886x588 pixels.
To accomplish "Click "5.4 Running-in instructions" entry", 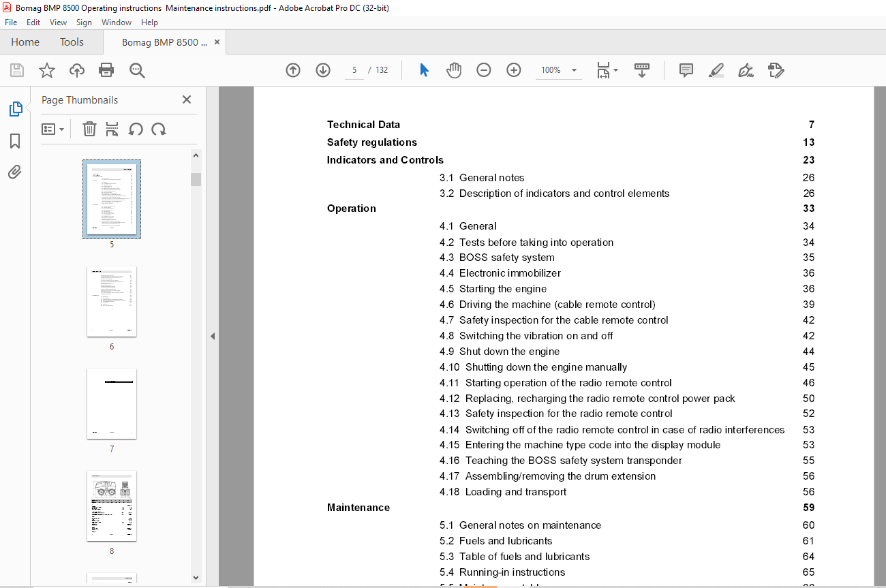I will pyautogui.click(x=502, y=572).
